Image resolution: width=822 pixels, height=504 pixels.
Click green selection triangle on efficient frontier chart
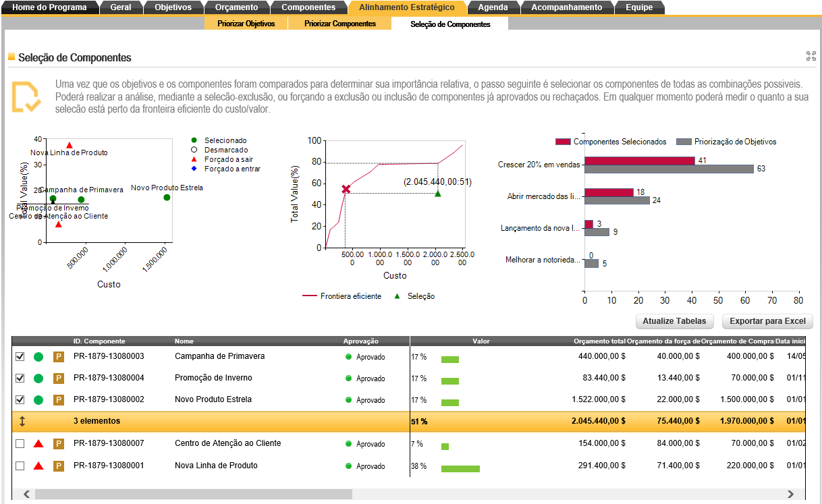pyautogui.click(x=438, y=194)
